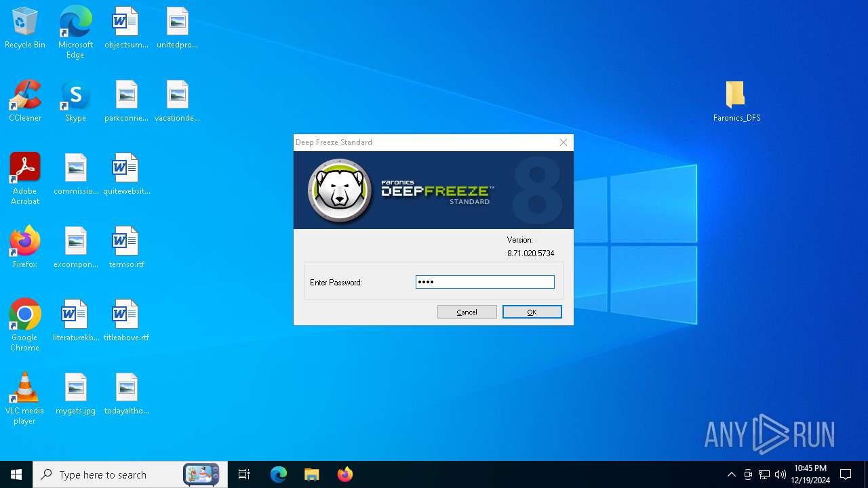Launch Firefox from the desktop
This screenshot has width=868, height=488.
[x=25, y=247]
